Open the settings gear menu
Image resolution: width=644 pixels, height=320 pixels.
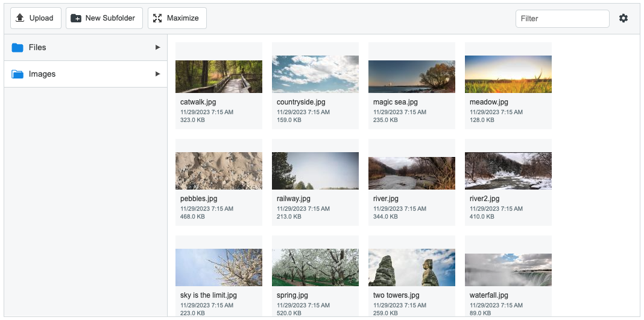pyautogui.click(x=623, y=18)
